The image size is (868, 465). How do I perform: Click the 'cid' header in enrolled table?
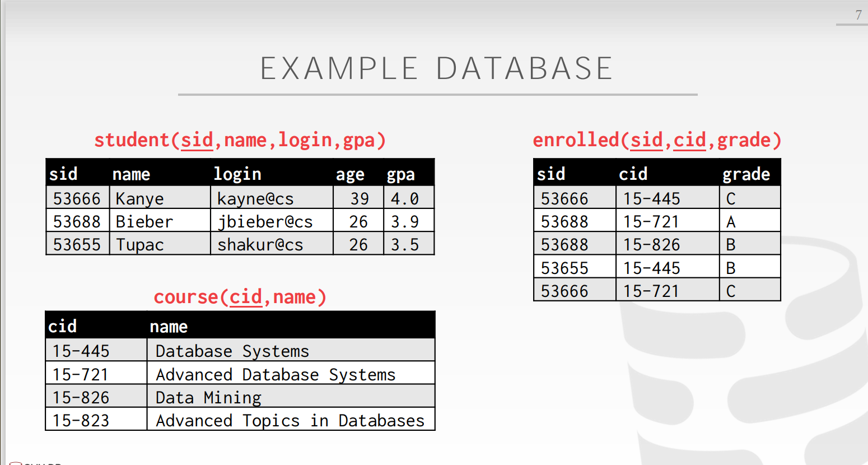click(x=633, y=174)
